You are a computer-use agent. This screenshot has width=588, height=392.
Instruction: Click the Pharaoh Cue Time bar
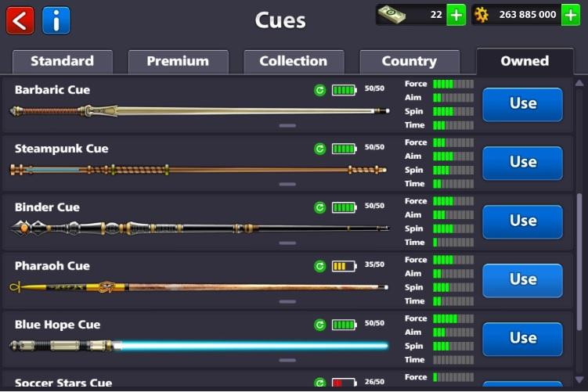(453, 301)
